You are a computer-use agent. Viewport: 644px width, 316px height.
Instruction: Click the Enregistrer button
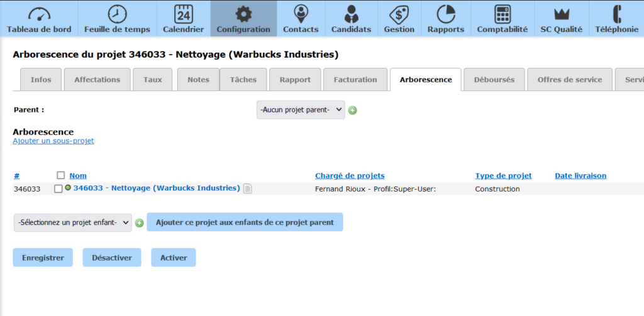click(x=43, y=258)
